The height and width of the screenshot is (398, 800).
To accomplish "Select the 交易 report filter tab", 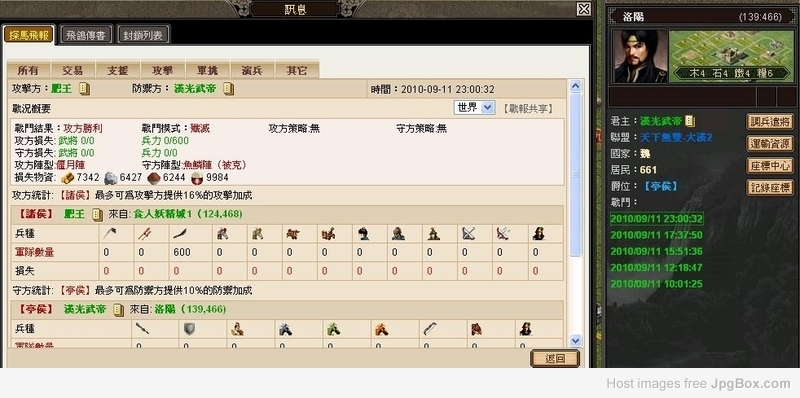I will click(x=72, y=70).
